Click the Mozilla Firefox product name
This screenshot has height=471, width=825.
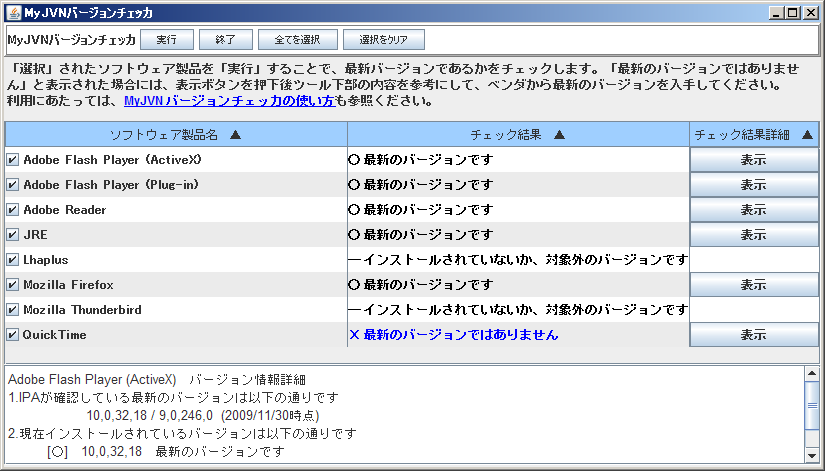(x=68, y=285)
